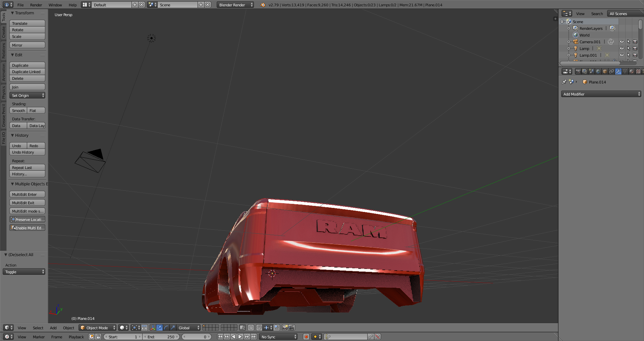Image resolution: width=644 pixels, height=341 pixels.
Task: Open the File menu
Action: pos(20,5)
